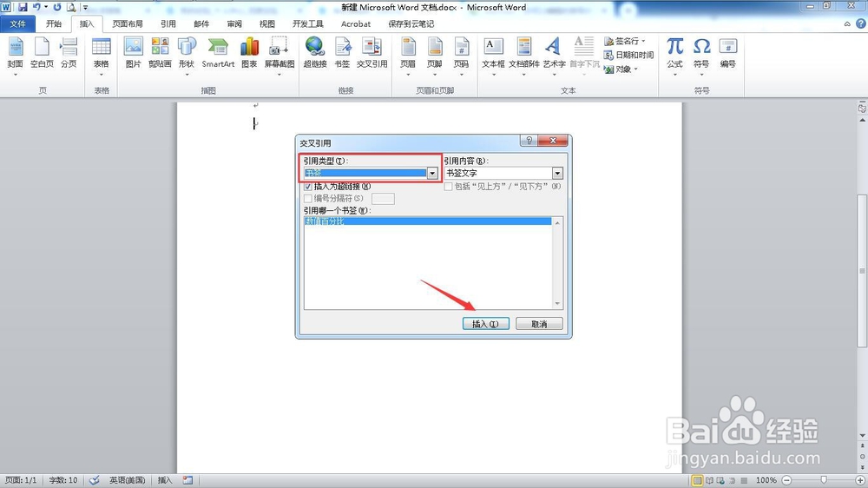868x488 pixels.
Task: Click the zoom out minus button
Action: [x=786, y=480]
